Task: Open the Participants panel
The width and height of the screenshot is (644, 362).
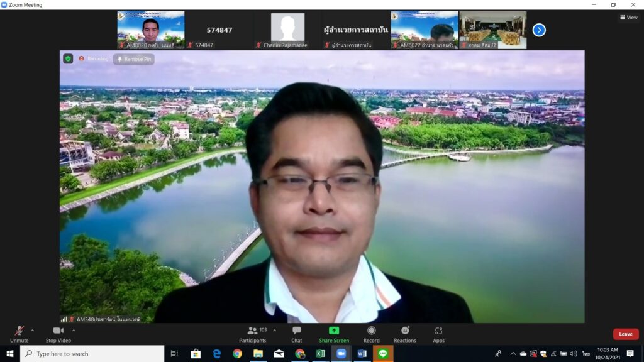Action: pos(253,334)
